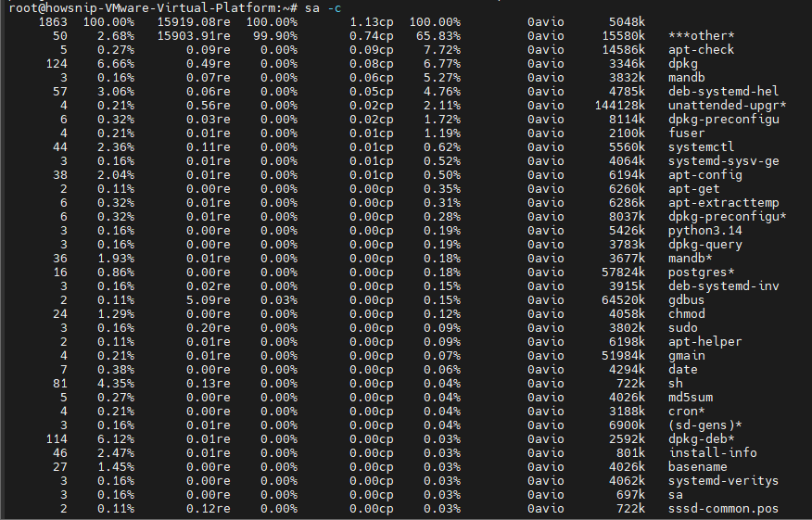This screenshot has width=812, height=520.
Task: Click the 'systemd-sysv-ge' entry
Action: tap(723, 161)
